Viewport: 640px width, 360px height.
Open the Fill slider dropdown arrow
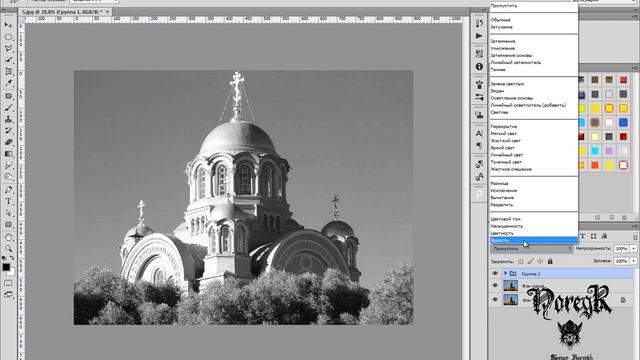point(633,261)
